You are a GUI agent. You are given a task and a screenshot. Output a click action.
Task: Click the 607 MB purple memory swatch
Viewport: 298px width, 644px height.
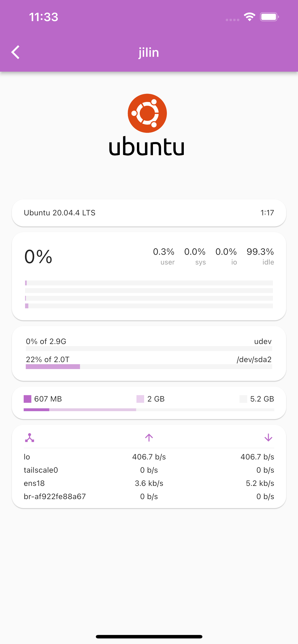tap(28, 399)
